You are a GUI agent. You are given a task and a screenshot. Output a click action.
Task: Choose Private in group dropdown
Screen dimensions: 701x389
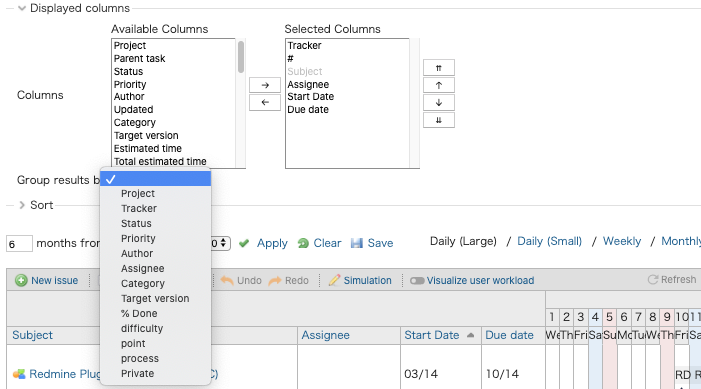point(137,373)
